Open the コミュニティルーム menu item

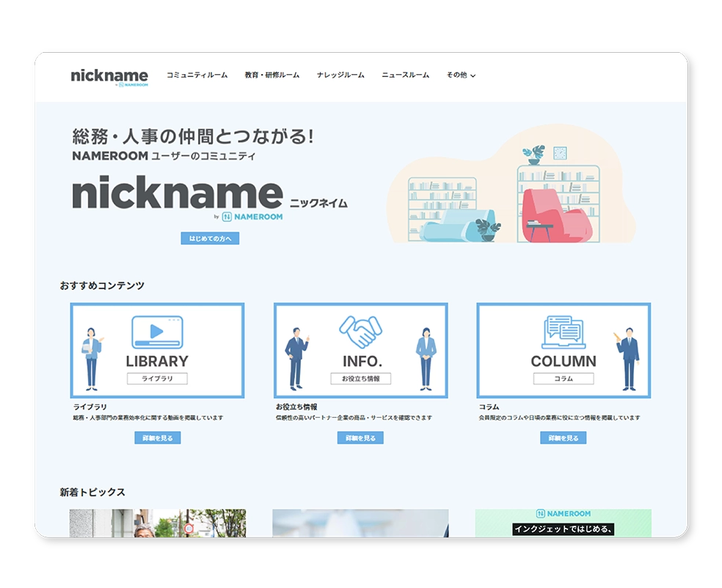pyautogui.click(x=195, y=74)
